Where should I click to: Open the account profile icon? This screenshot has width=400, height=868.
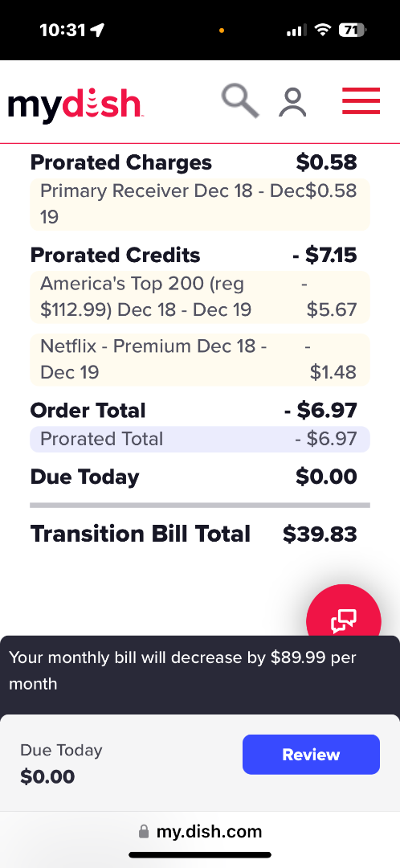click(x=292, y=102)
